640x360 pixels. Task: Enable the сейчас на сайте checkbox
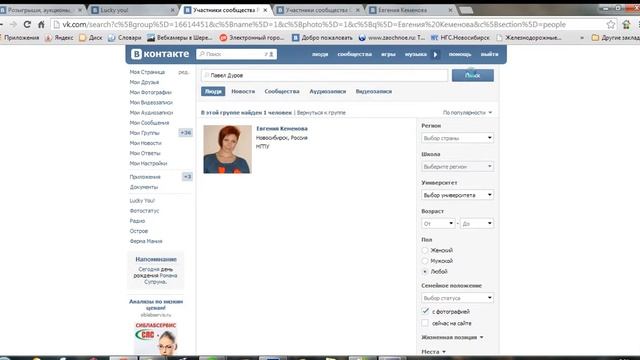[425, 323]
